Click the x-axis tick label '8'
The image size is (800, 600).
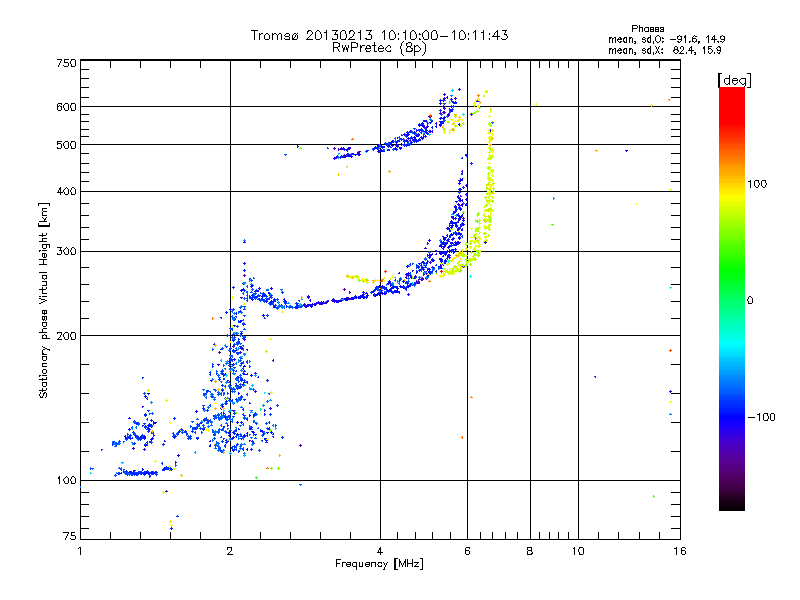(x=530, y=551)
